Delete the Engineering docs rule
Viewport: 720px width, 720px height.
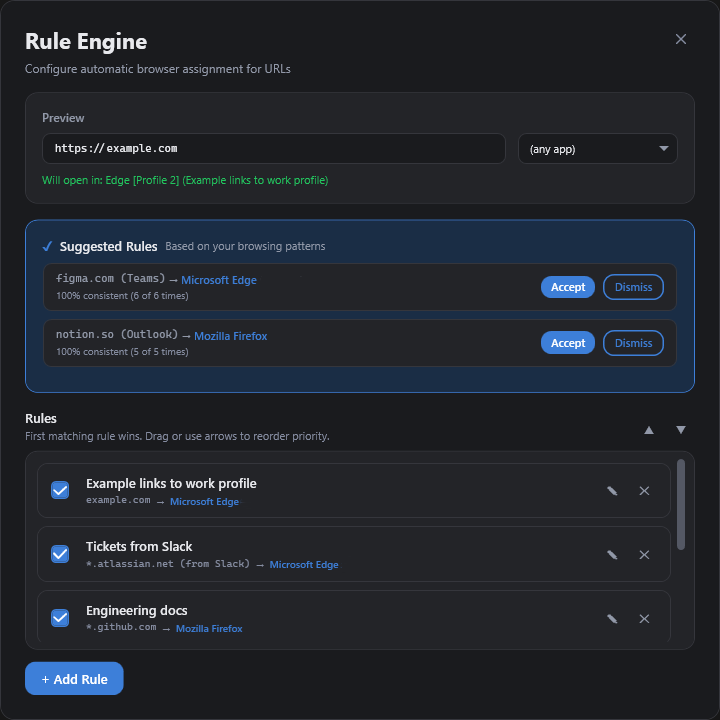644,619
